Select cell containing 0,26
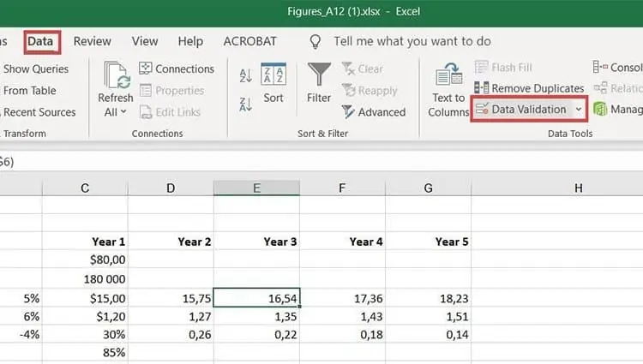This screenshot has width=643, height=364. tap(171, 334)
